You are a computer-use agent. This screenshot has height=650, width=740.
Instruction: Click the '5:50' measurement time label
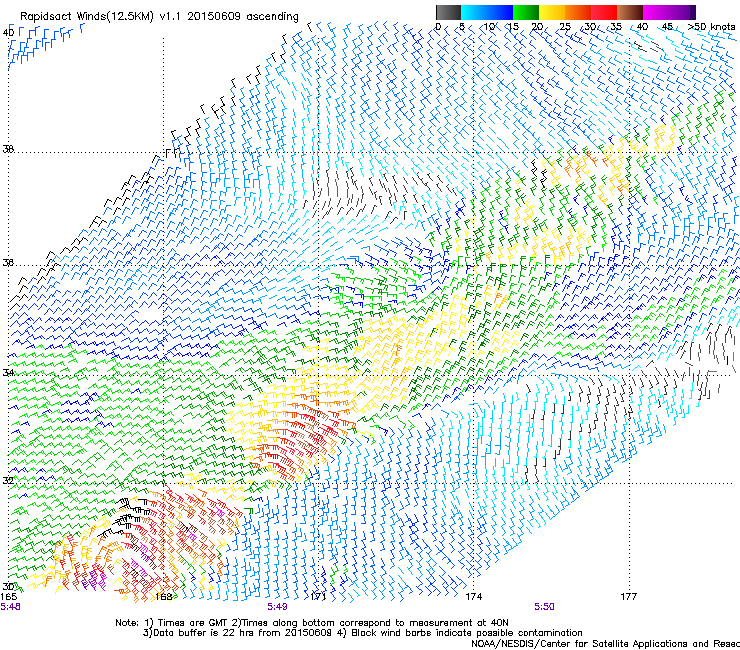coord(544,607)
